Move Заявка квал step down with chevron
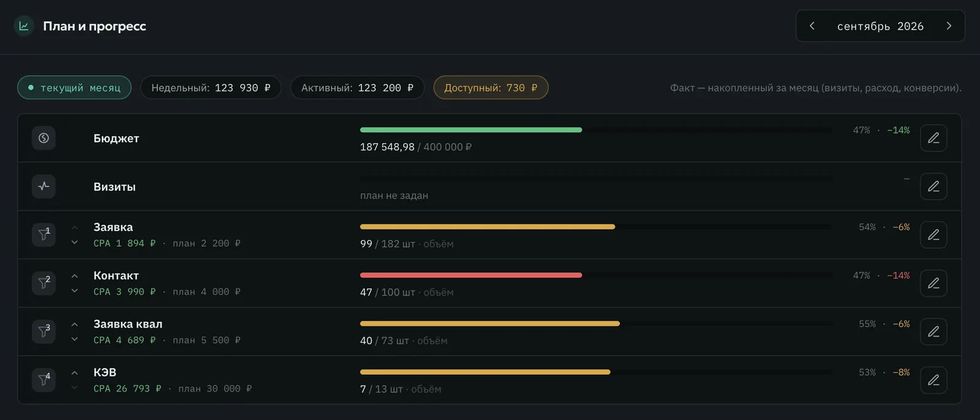The height and width of the screenshot is (420, 980). click(x=75, y=339)
